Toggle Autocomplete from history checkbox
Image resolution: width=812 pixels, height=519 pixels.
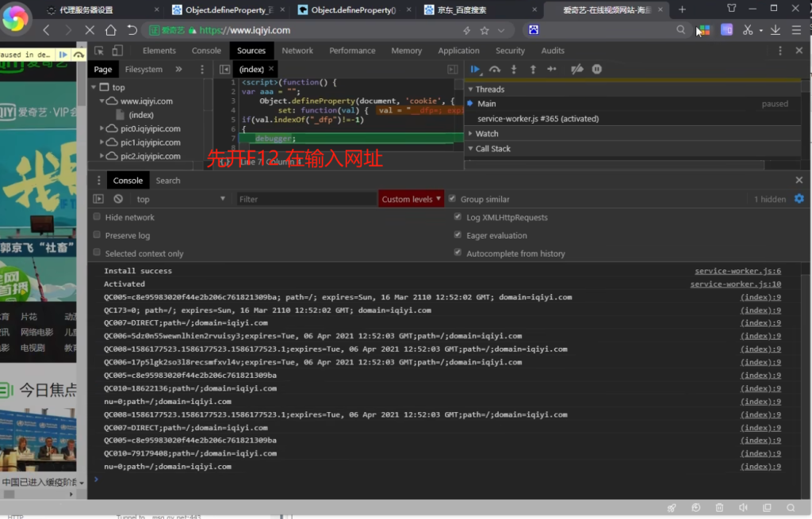click(458, 253)
